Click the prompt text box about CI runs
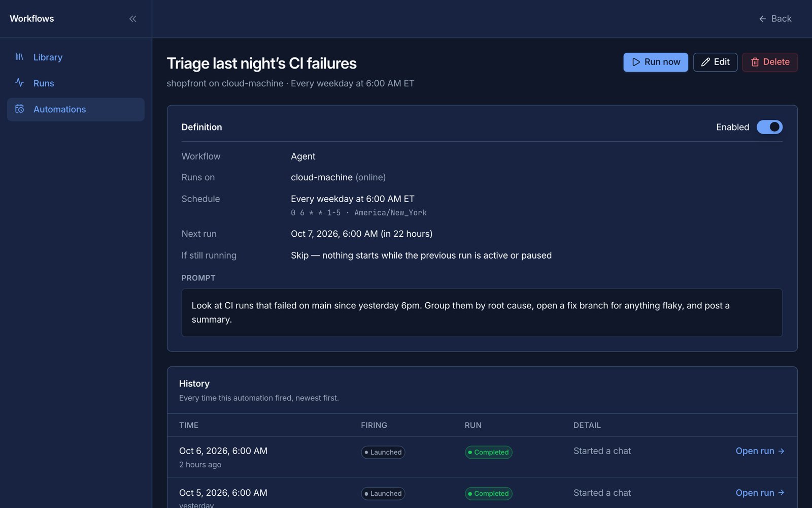 (482, 312)
